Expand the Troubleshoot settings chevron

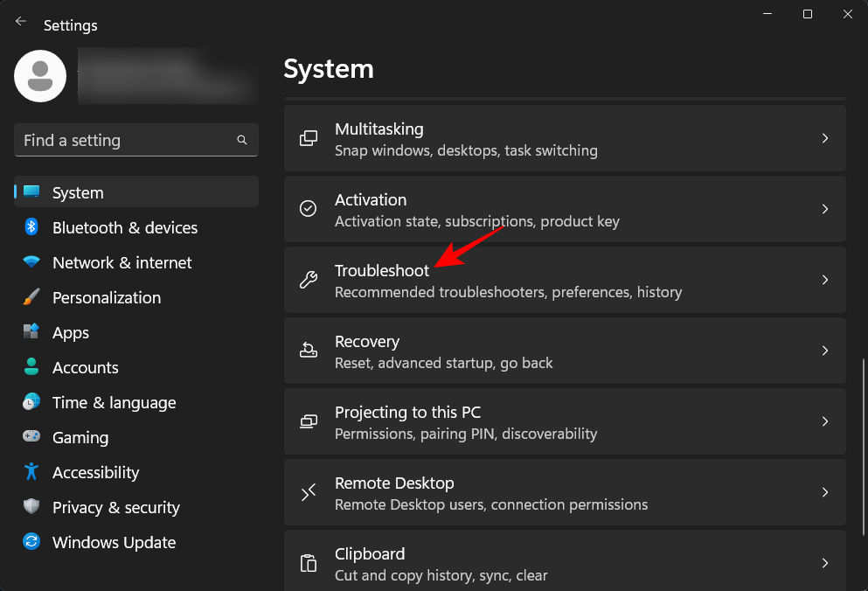click(824, 280)
